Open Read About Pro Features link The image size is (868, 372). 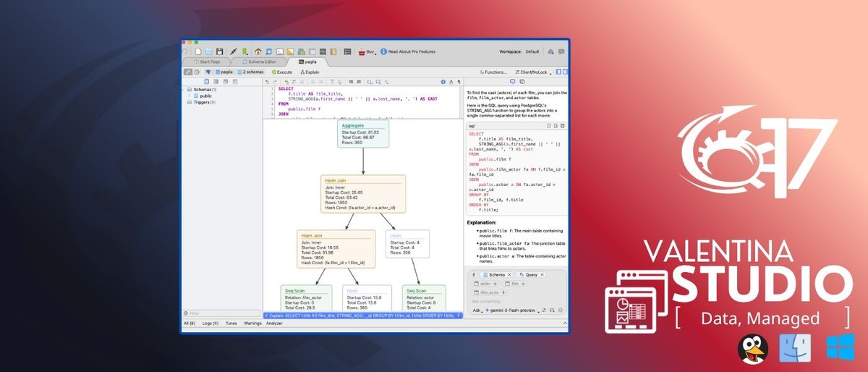407,51
